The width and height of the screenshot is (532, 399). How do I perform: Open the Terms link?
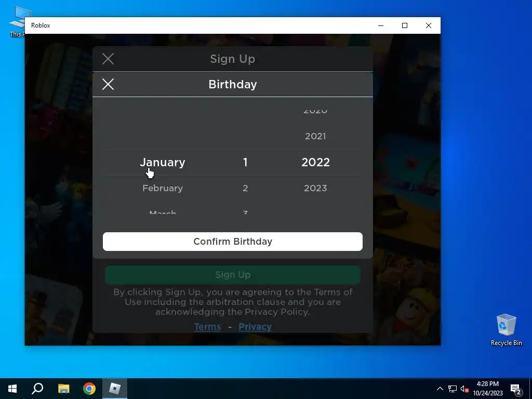pyautogui.click(x=207, y=327)
